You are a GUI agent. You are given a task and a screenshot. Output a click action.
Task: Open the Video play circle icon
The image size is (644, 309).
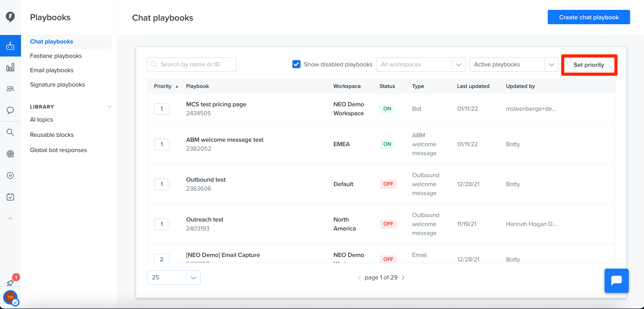pos(10,175)
